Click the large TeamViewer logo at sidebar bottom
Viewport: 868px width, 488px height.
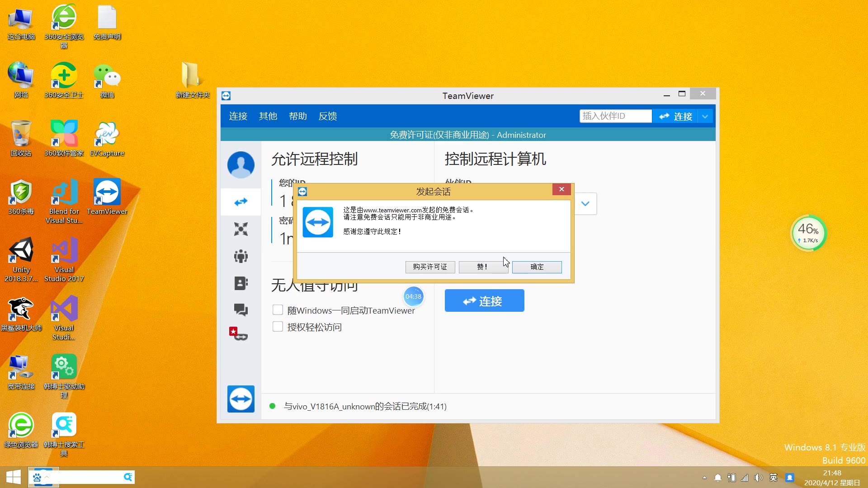[241, 399]
